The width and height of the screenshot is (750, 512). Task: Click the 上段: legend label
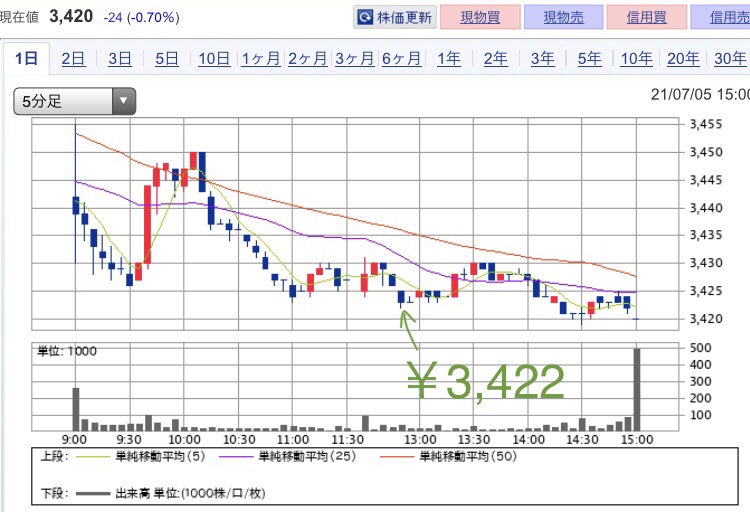pyautogui.click(x=55, y=456)
